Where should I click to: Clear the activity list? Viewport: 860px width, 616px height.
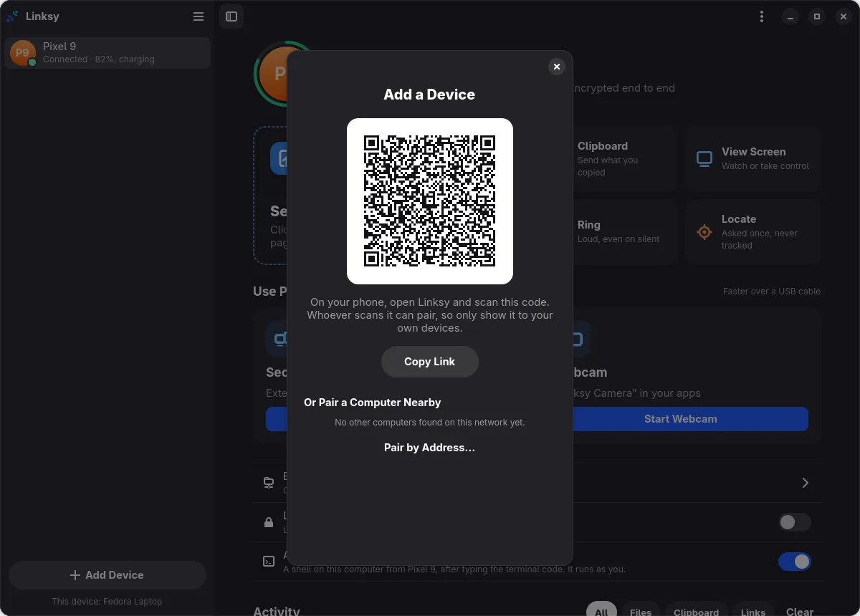coord(800,612)
